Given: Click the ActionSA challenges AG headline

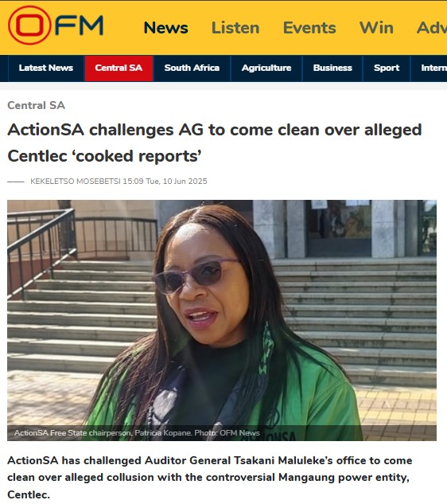Looking at the screenshot, I should coord(215,143).
